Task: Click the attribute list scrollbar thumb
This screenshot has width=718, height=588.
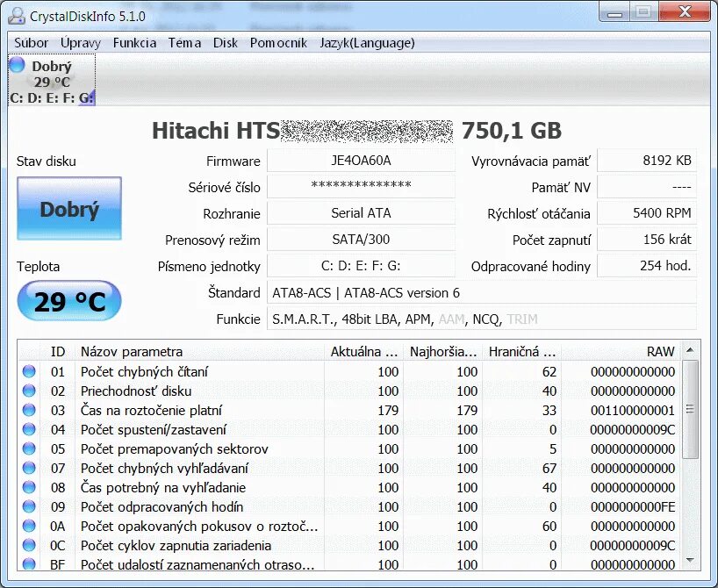Action: [690, 409]
